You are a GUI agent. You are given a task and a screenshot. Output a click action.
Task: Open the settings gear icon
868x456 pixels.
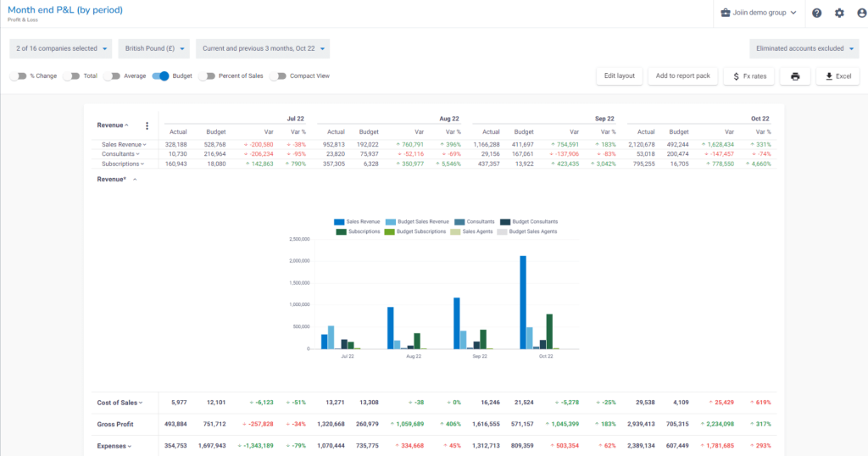839,13
